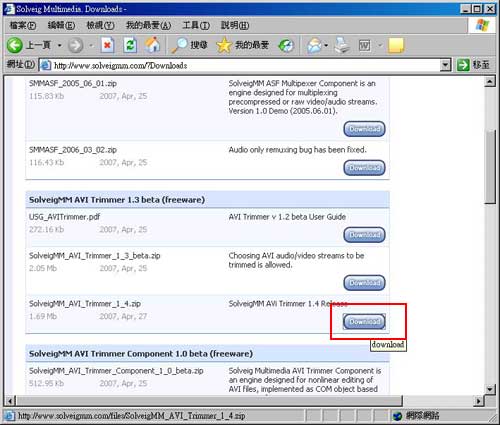Download SMMASF_2006_03_02.zip
500x425 pixels.
coord(364,168)
